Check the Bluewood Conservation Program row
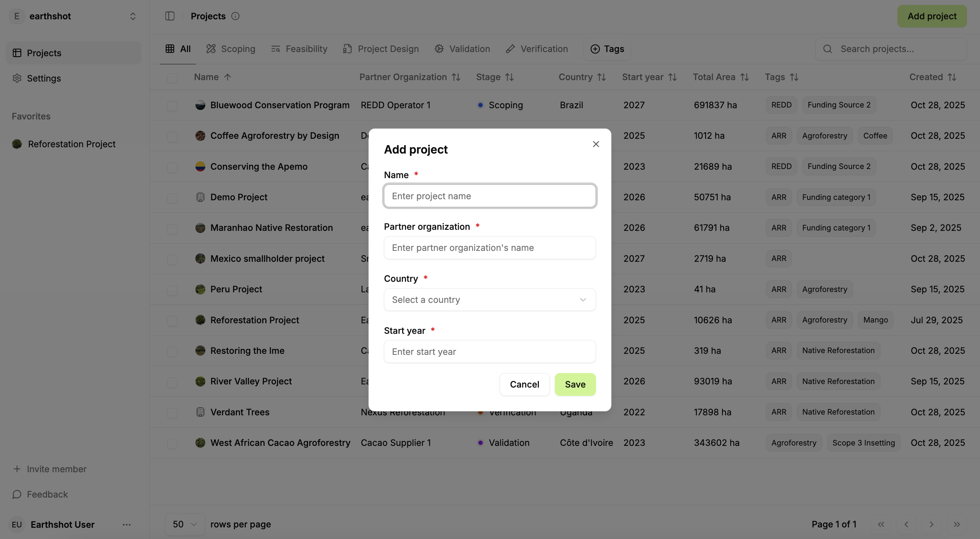The width and height of the screenshot is (980, 539). (172, 105)
